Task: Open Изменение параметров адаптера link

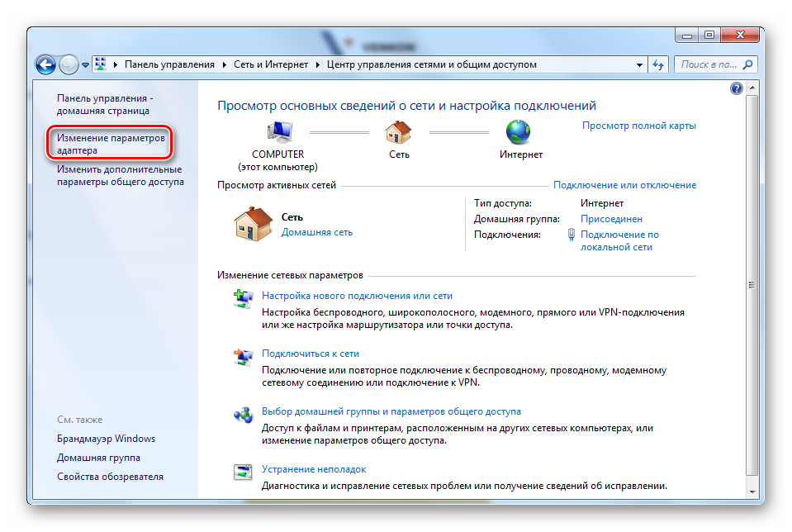Action: point(111,144)
